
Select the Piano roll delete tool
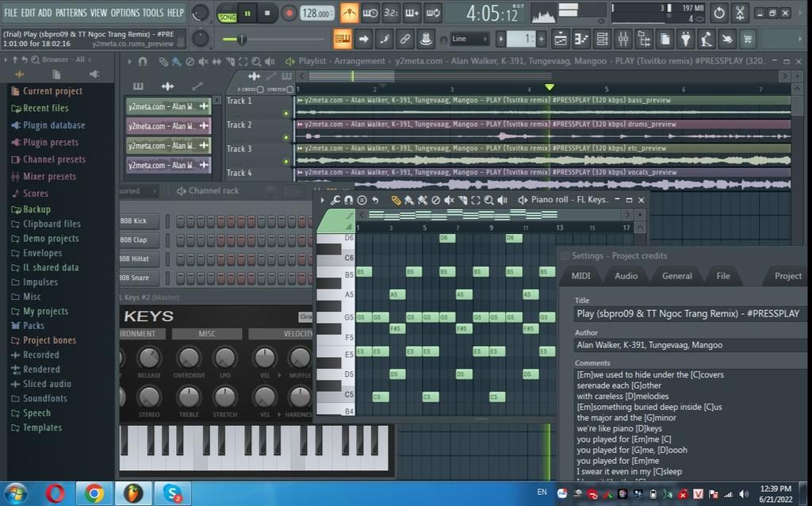coord(436,200)
